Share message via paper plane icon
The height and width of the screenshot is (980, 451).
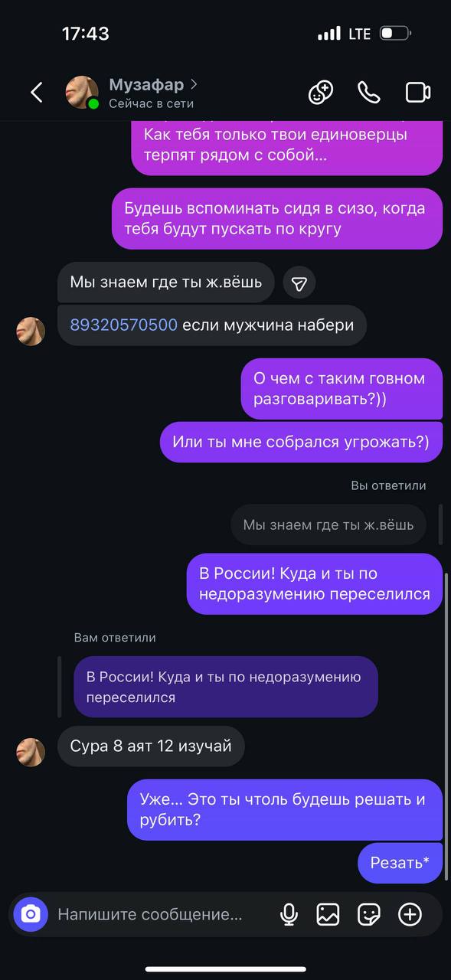click(299, 283)
